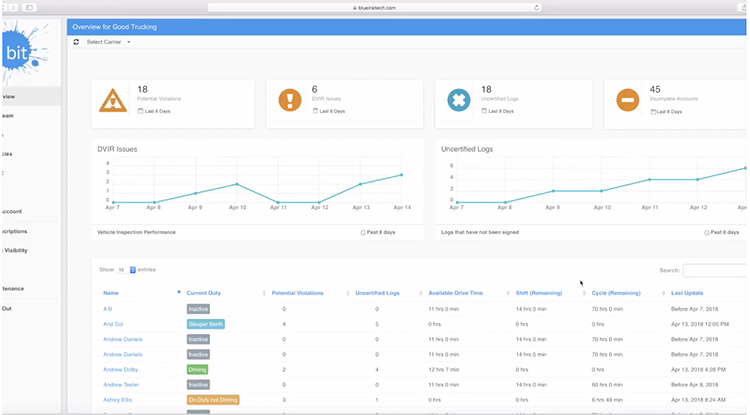
Task: Open driver And Dol link
Action: [113, 324]
